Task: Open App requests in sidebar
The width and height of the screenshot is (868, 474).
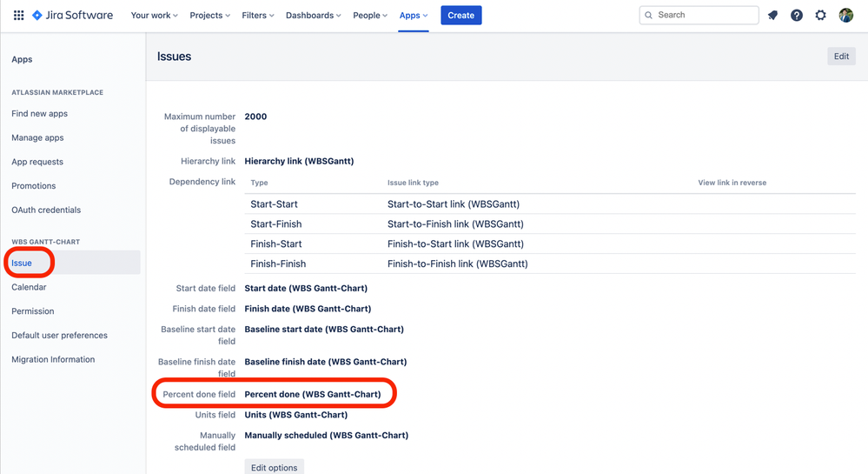Action: pyautogui.click(x=37, y=162)
